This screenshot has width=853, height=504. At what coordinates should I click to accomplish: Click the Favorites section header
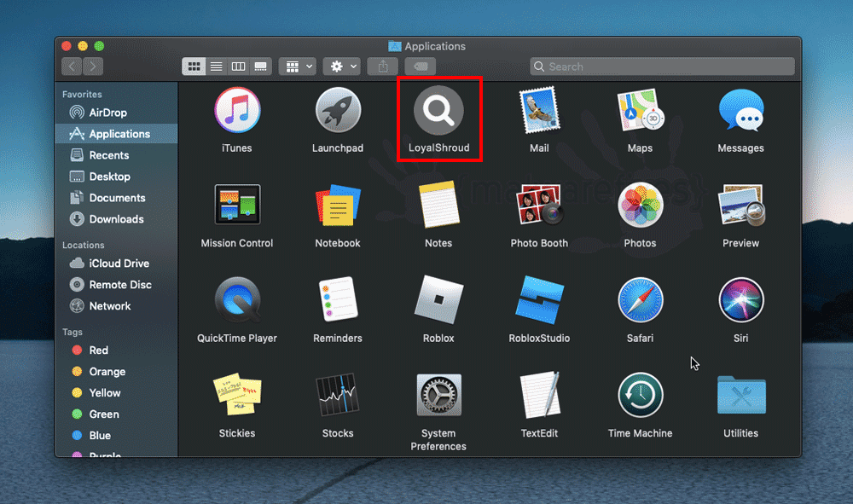click(82, 94)
